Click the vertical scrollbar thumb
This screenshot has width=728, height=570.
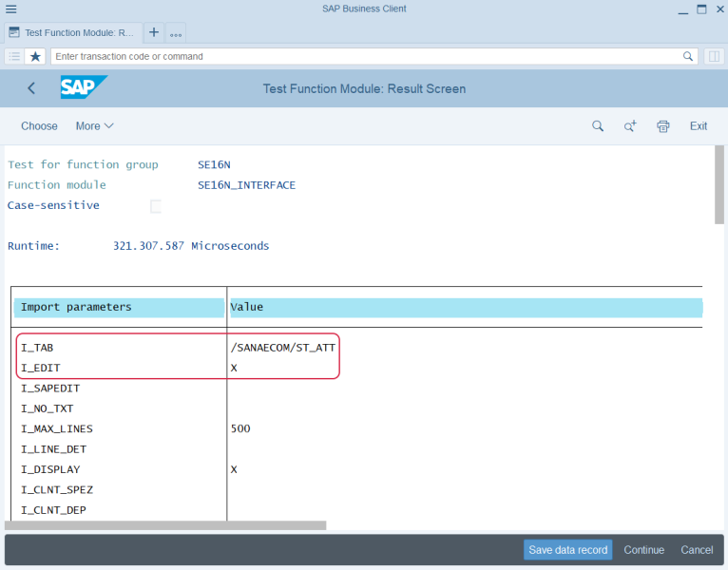point(719,184)
